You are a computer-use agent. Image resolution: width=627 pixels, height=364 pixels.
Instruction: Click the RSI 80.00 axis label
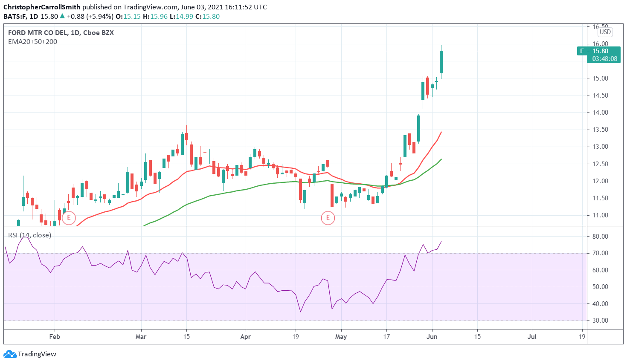[x=600, y=237]
